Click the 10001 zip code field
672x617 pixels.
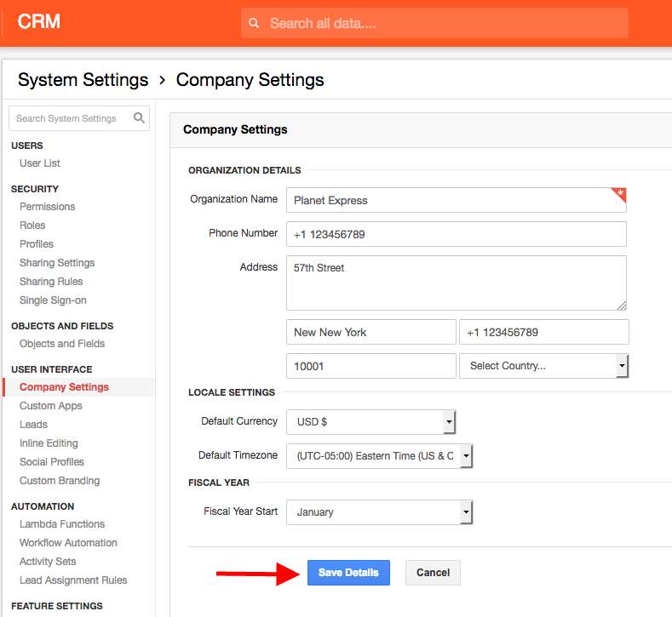(371, 366)
